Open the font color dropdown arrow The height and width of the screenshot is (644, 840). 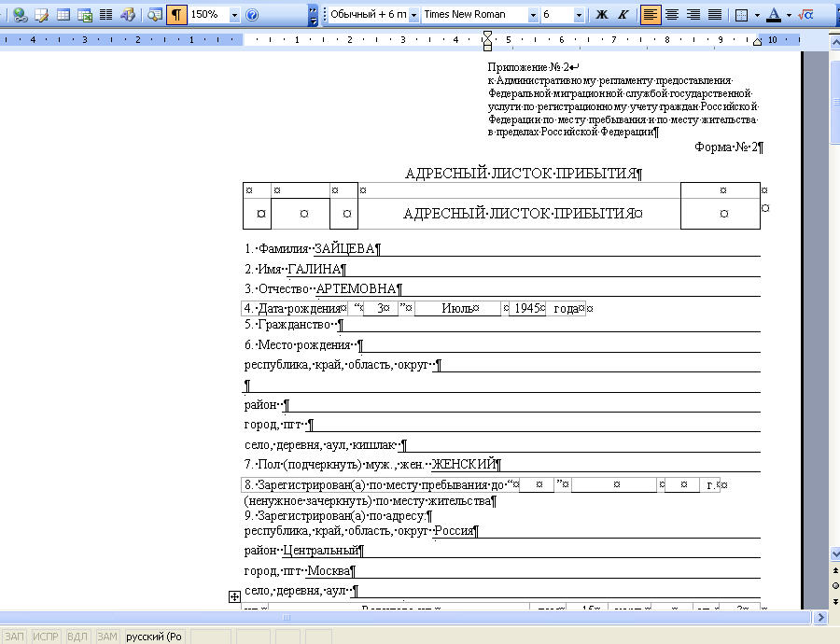click(x=789, y=15)
